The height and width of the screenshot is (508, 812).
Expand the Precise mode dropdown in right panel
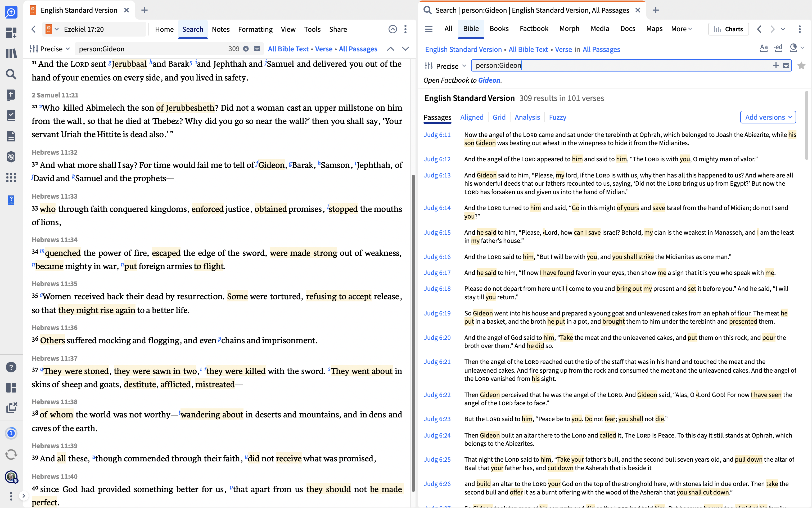[x=446, y=66]
